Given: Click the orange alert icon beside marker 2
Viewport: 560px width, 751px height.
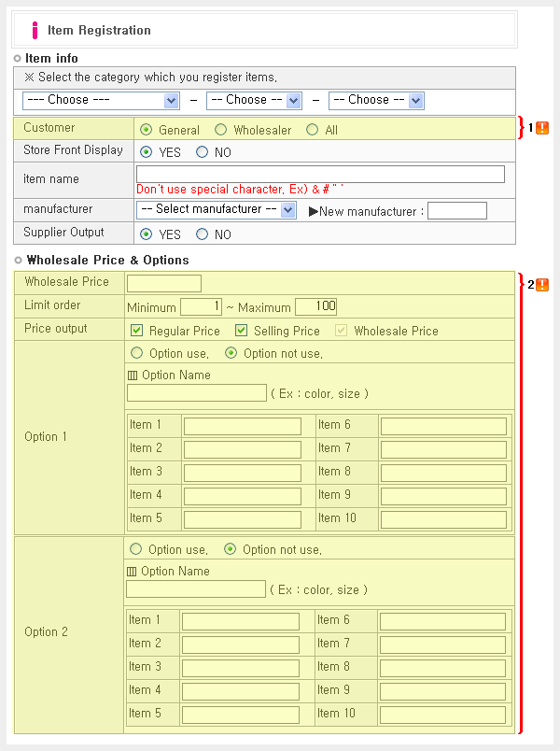Looking at the screenshot, I should [x=542, y=285].
